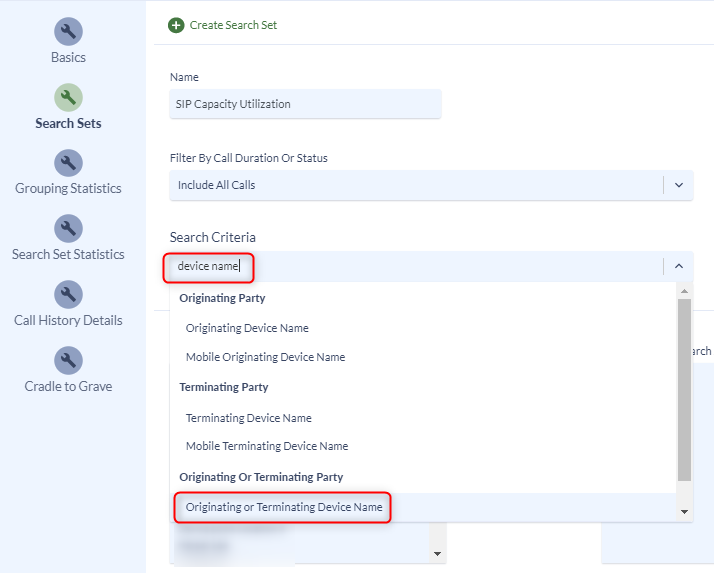This screenshot has height=573, width=714.
Task: Click the Create Search Set link
Action: click(233, 25)
